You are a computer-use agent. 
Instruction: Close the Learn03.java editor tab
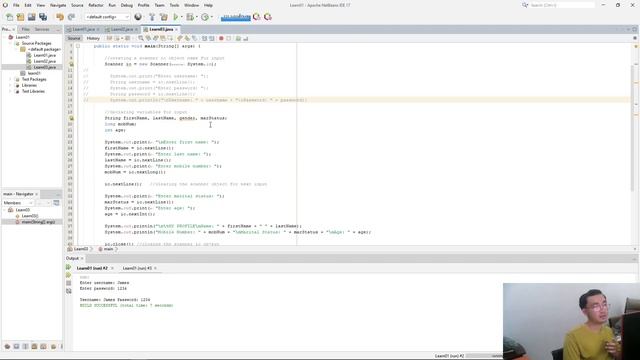[x=176, y=29]
